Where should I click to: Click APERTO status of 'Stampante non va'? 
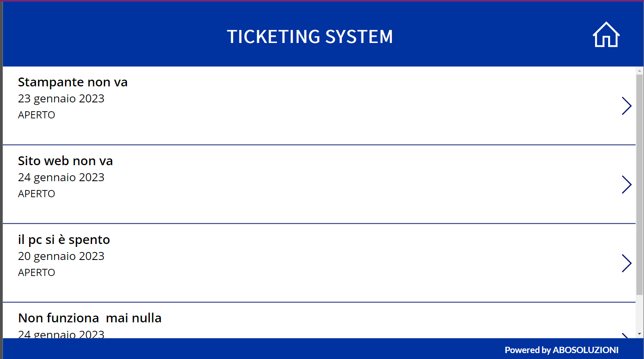point(37,115)
